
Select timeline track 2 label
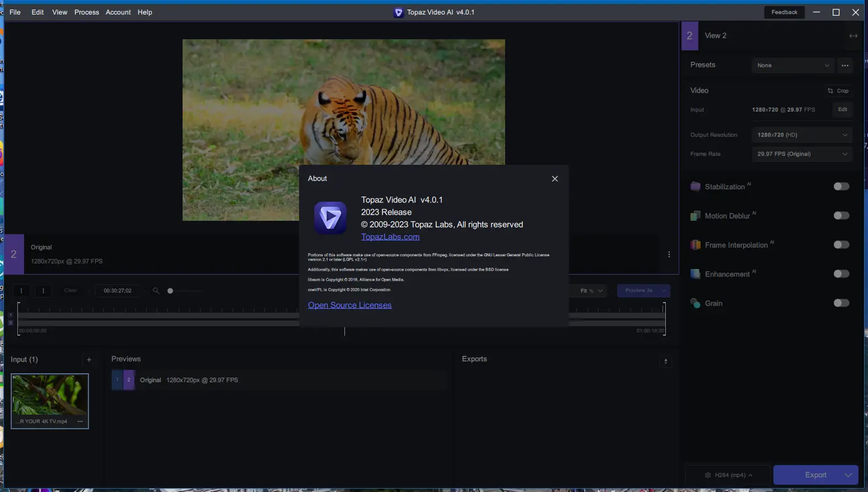point(11,323)
